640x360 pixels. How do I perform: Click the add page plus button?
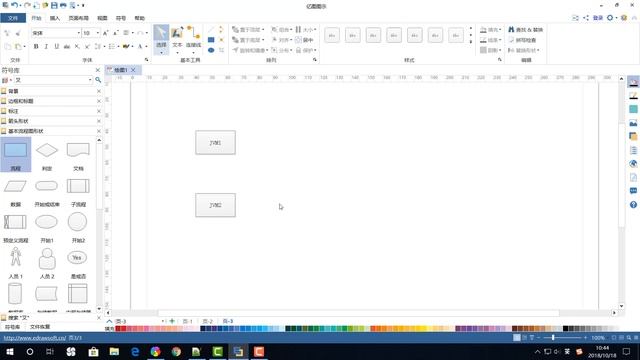click(172, 321)
